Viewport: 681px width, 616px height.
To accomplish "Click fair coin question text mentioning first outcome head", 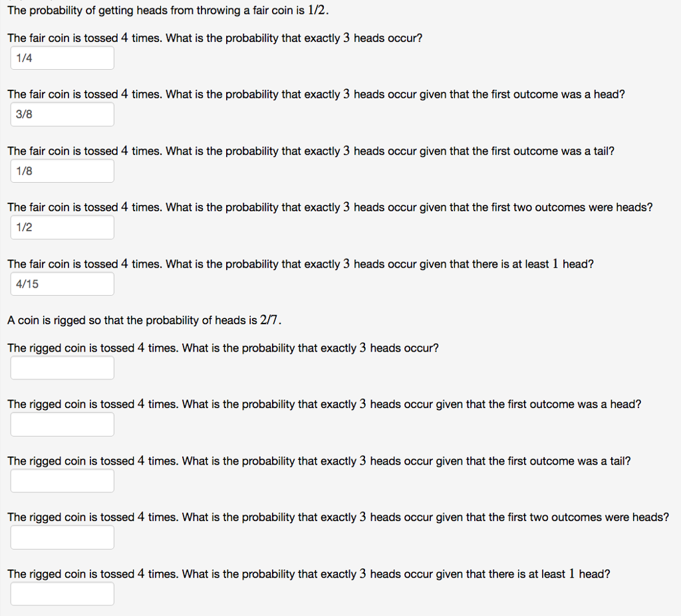I will 316,94.
